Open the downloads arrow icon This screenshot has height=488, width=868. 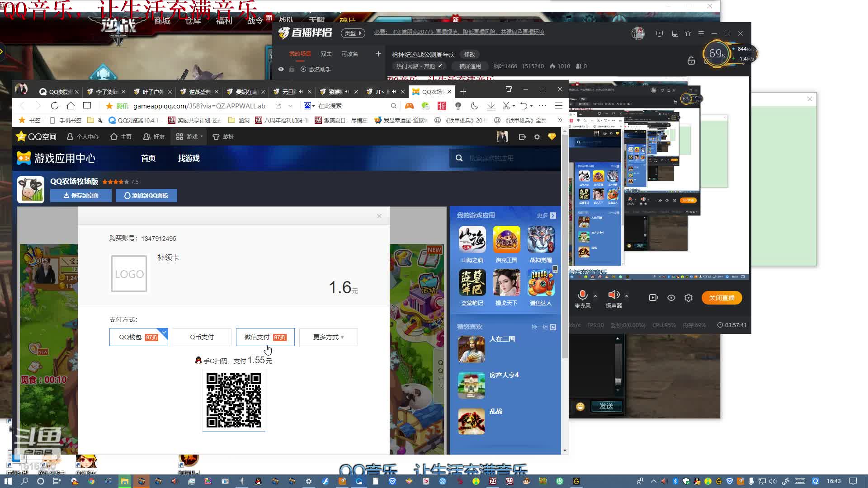pos(491,106)
